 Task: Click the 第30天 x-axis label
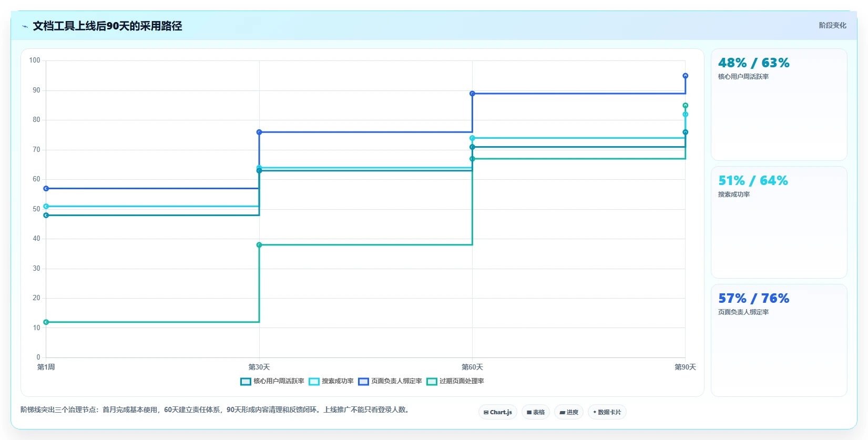click(x=259, y=367)
